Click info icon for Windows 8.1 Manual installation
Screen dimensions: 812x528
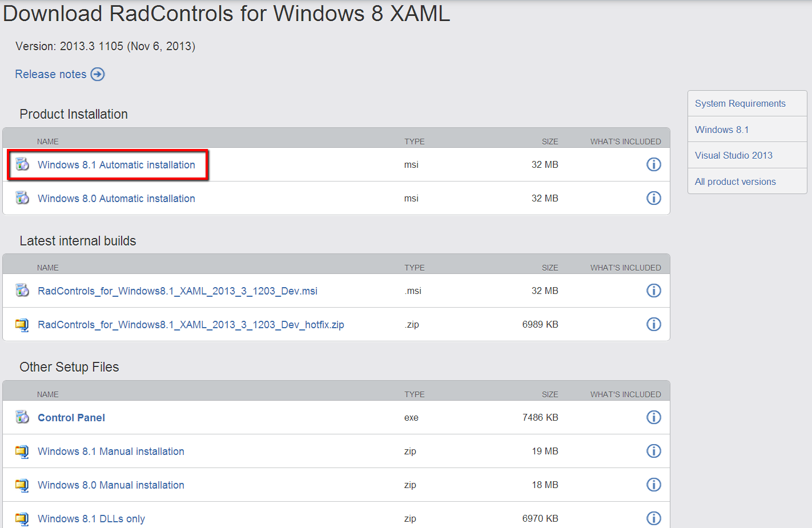point(654,451)
